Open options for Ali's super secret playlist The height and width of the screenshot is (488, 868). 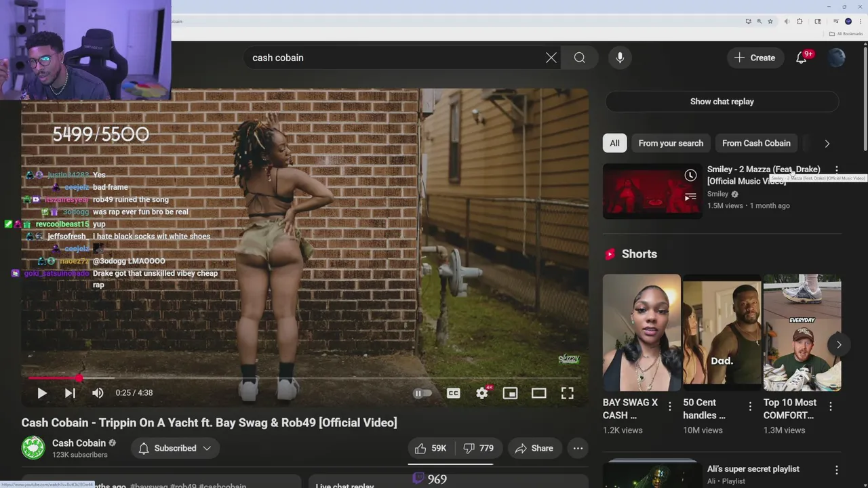click(836, 470)
